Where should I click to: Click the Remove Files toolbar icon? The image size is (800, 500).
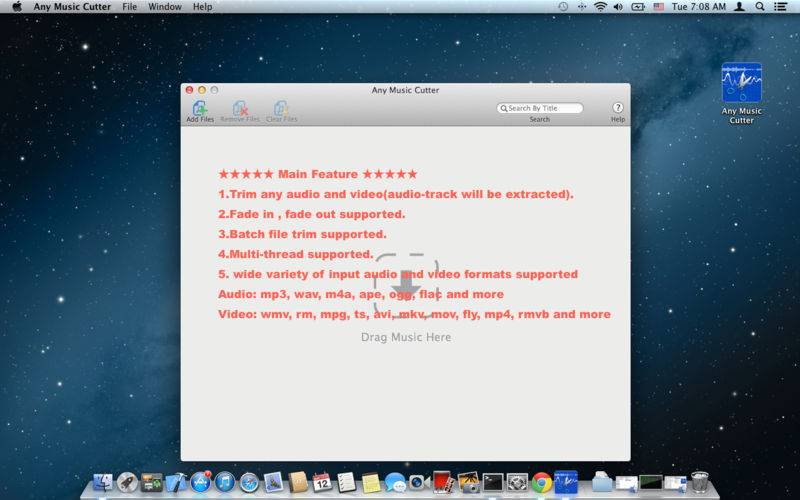(240, 108)
